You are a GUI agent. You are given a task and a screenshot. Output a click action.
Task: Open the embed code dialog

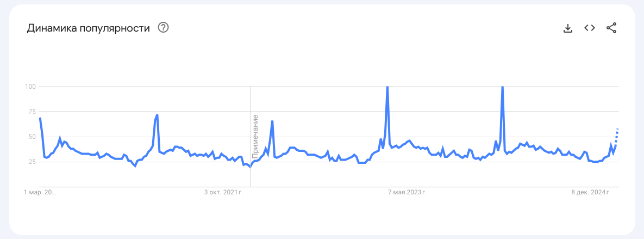590,28
